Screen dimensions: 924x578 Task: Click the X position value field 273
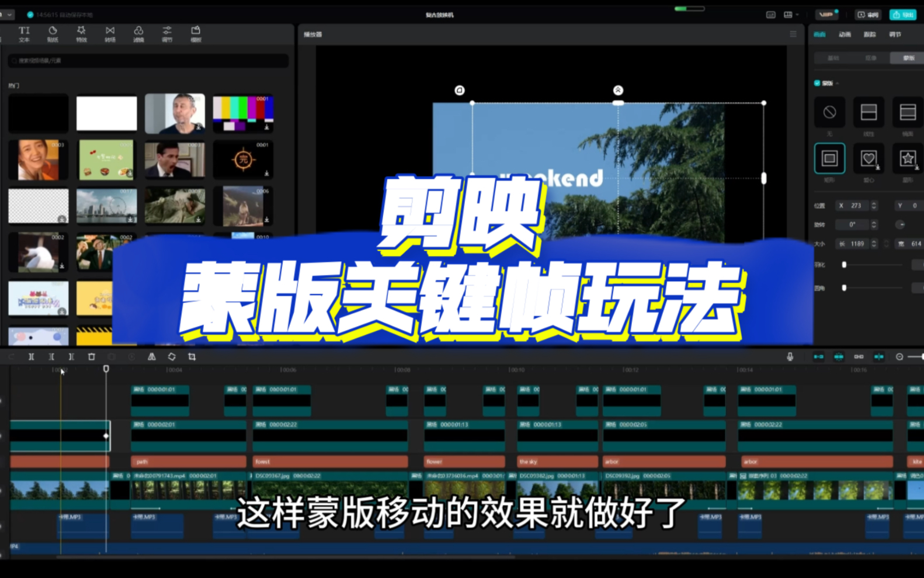(856, 206)
